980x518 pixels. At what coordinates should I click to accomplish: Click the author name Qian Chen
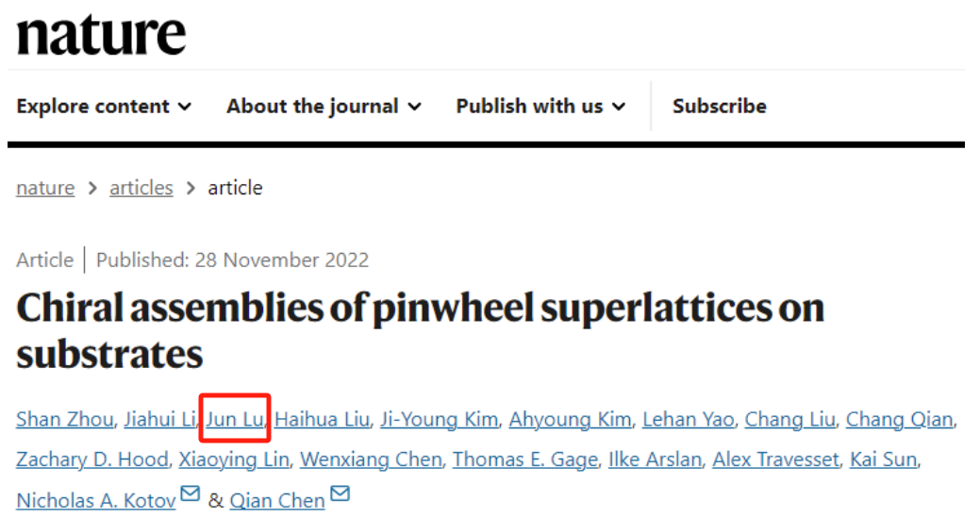click(x=277, y=500)
